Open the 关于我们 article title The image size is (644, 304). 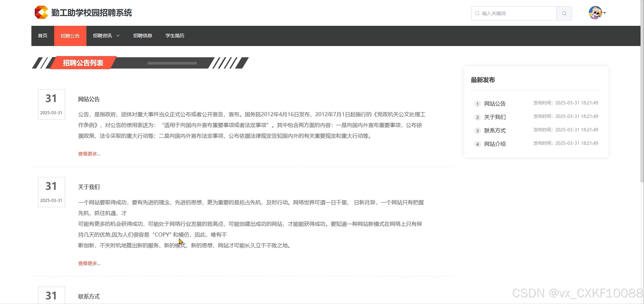click(89, 187)
